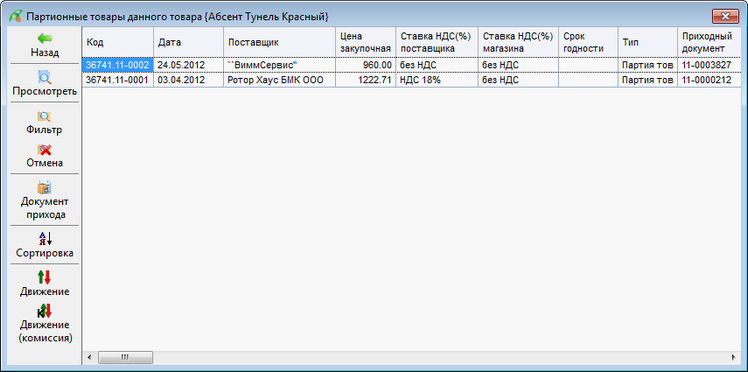The image size is (748, 372).
Task: Go back using the Назад arrow icon
Action: tap(45, 39)
